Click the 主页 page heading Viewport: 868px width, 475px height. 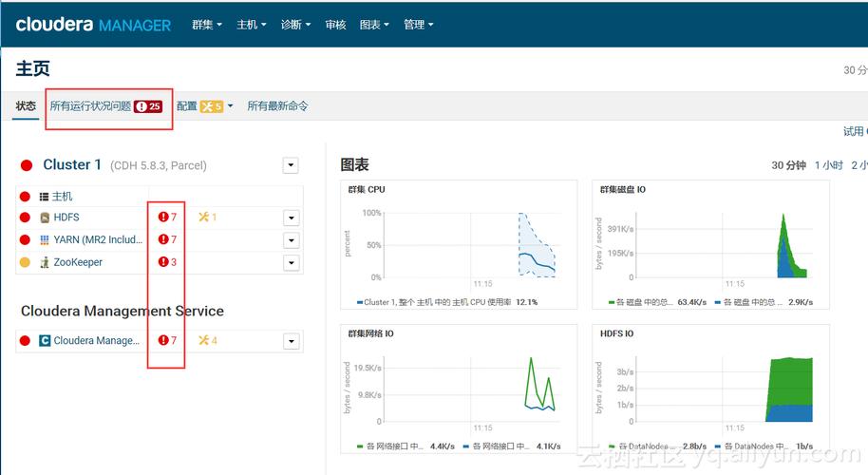[x=32, y=68]
